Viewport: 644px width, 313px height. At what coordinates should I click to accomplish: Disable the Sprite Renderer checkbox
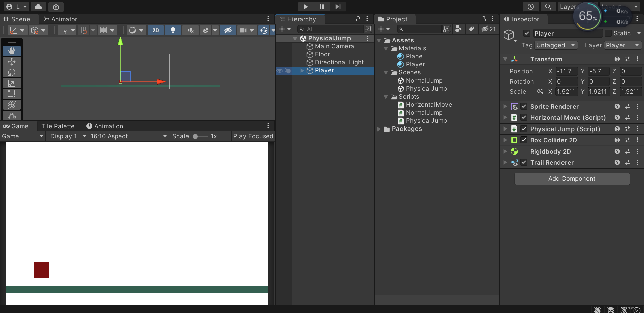tap(524, 106)
